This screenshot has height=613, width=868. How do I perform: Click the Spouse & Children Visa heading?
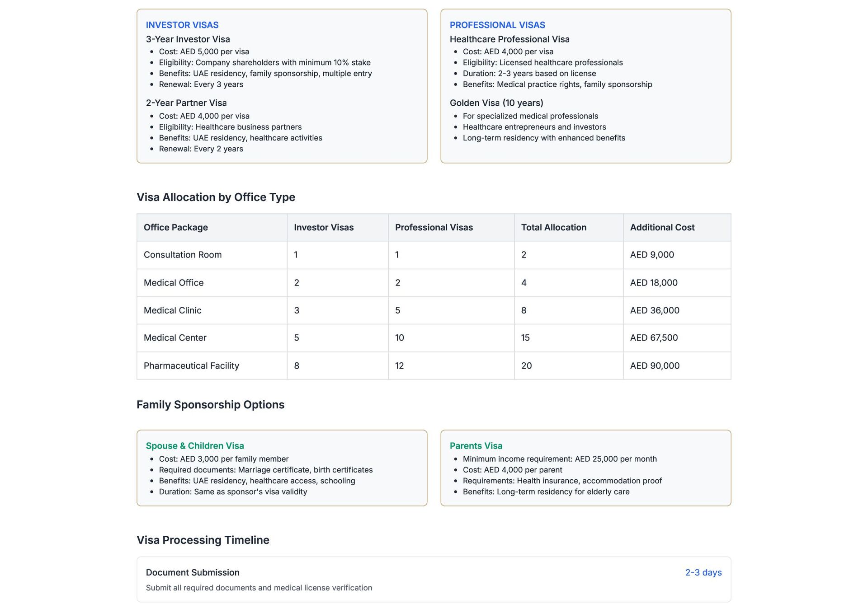195,446
